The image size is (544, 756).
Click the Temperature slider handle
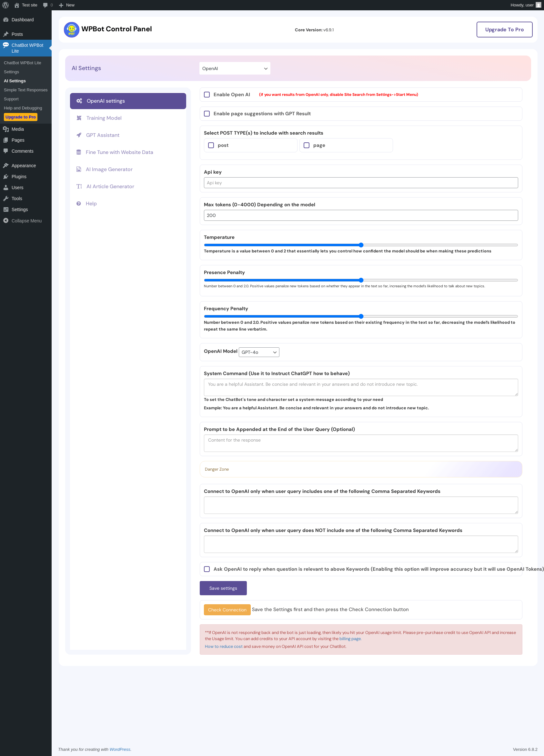[x=361, y=245]
